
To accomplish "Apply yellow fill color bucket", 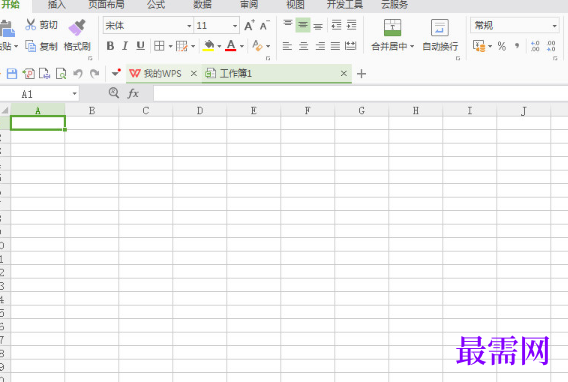I will 209,46.
